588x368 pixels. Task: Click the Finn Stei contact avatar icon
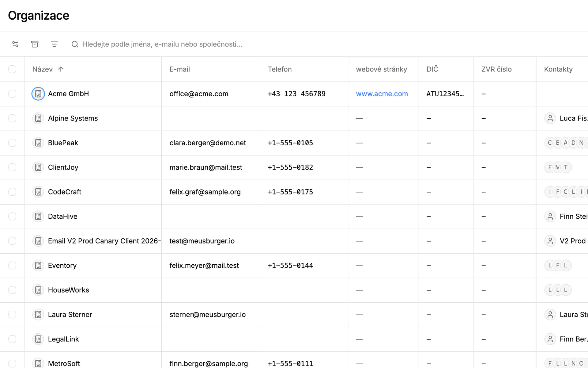[550, 217]
